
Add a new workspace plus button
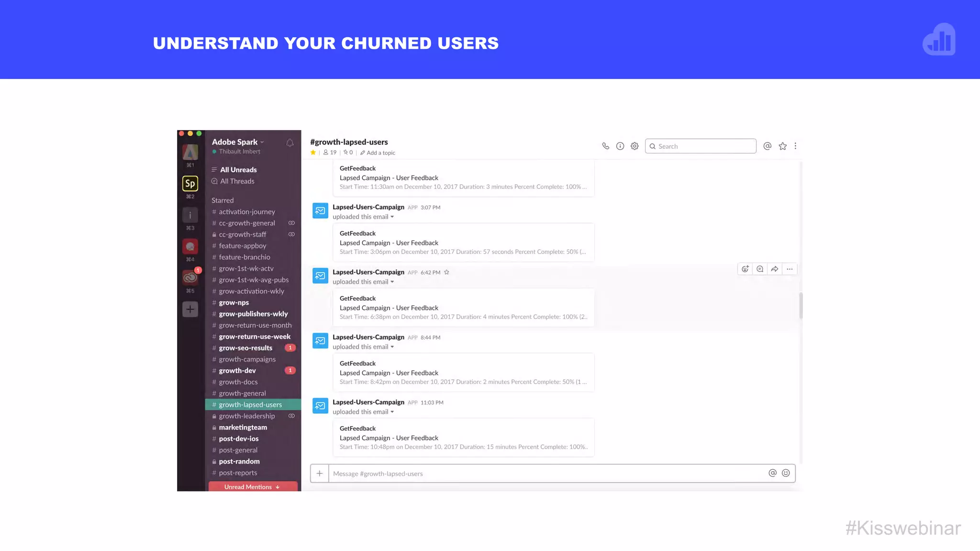click(x=190, y=309)
